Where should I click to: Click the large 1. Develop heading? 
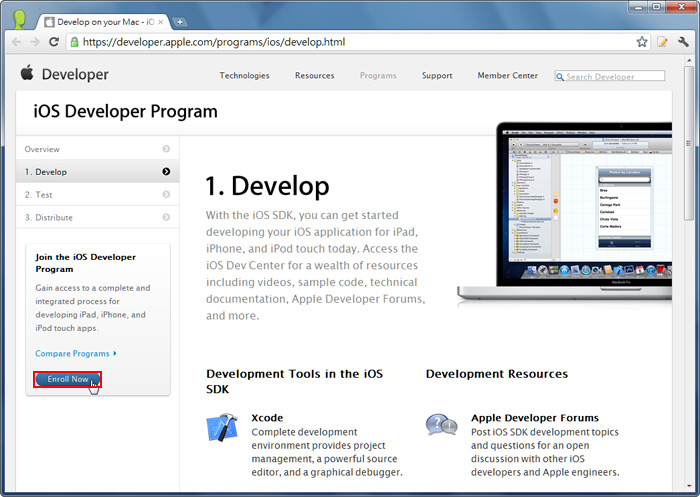click(x=267, y=186)
